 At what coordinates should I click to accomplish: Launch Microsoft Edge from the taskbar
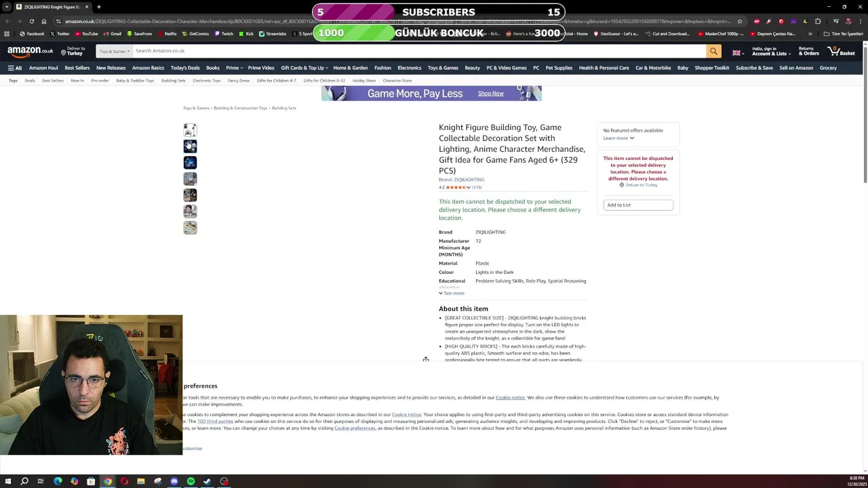tap(58, 481)
